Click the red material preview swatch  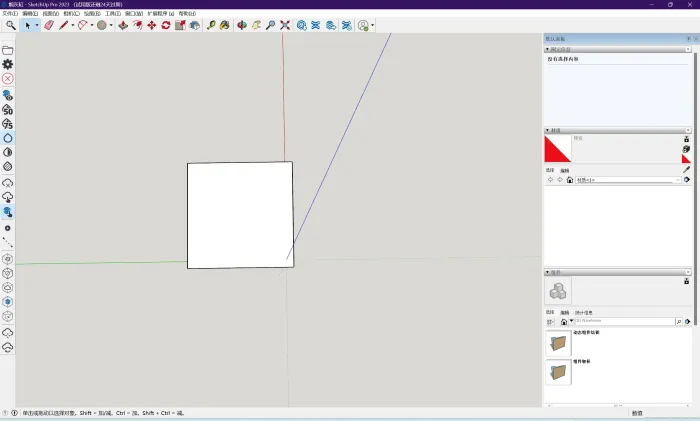tap(557, 149)
